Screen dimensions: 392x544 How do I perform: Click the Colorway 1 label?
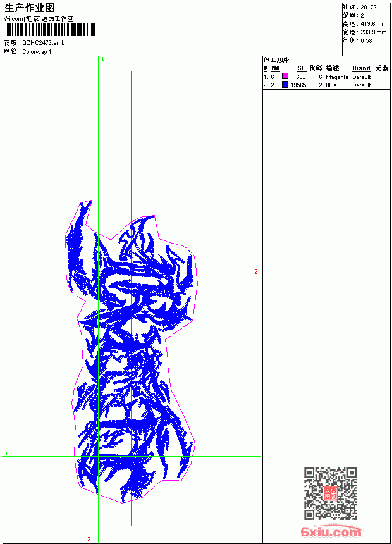pyautogui.click(x=37, y=52)
